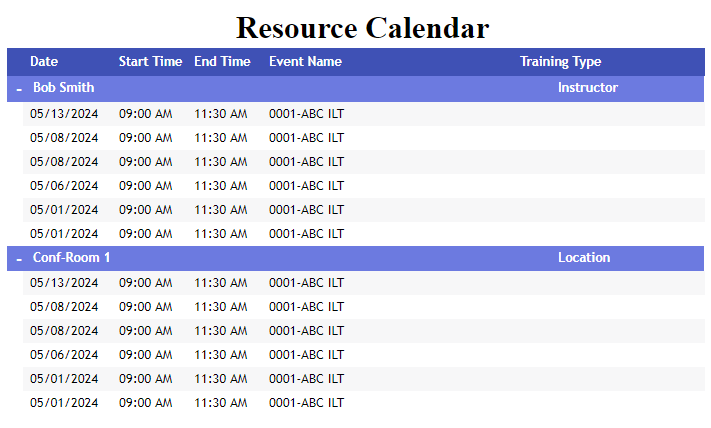711x428 pixels.
Task: Click the Training Type column header
Action: point(560,62)
